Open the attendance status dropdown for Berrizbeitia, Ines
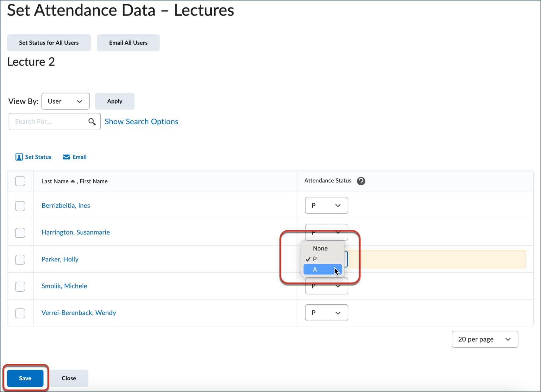This screenshot has height=392, width=541. [326, 205]
